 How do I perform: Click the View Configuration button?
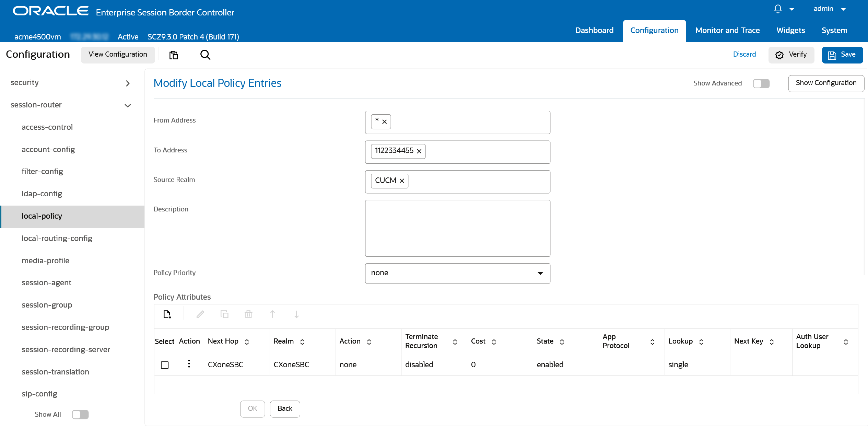coord(118,55)
